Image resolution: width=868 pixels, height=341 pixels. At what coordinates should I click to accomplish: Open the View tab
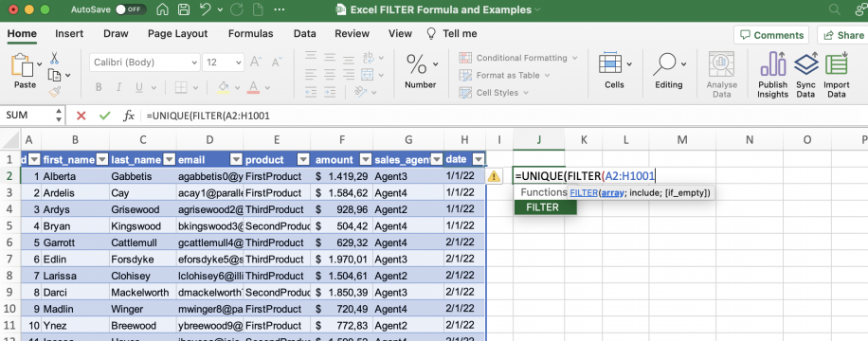(400, 34)
